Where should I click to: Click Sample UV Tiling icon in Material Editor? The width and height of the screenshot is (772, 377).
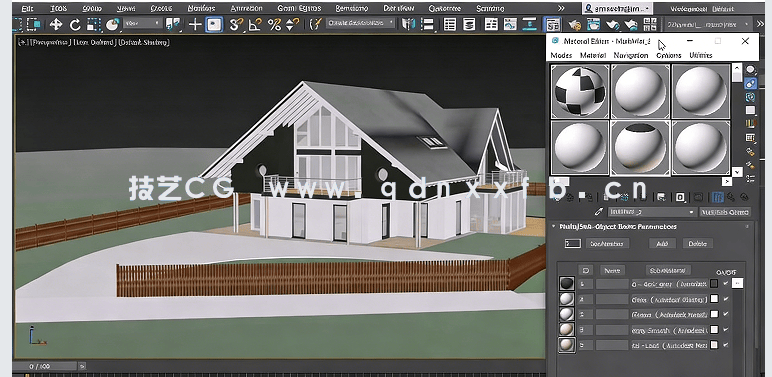(750, 110)
